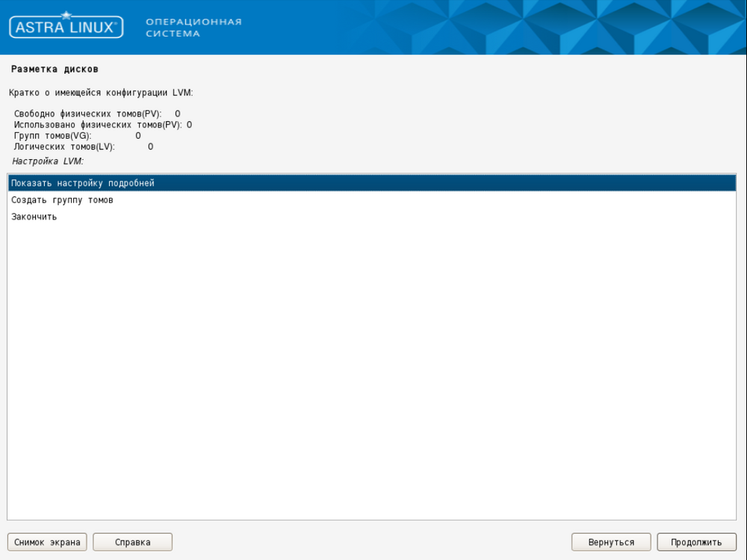
Task: Click the Astra Linux logo
Action: [66, 28]
